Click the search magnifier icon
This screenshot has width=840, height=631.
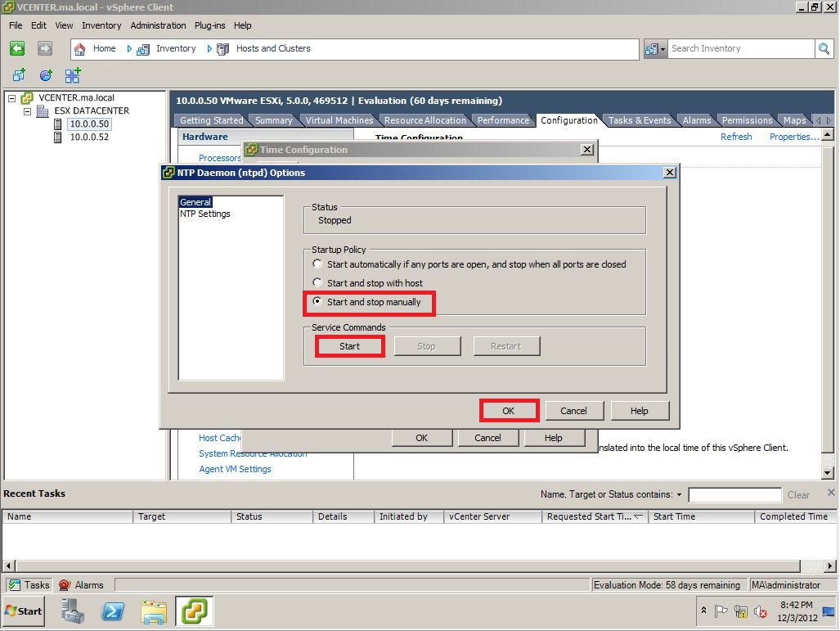[x=824, y=49]
